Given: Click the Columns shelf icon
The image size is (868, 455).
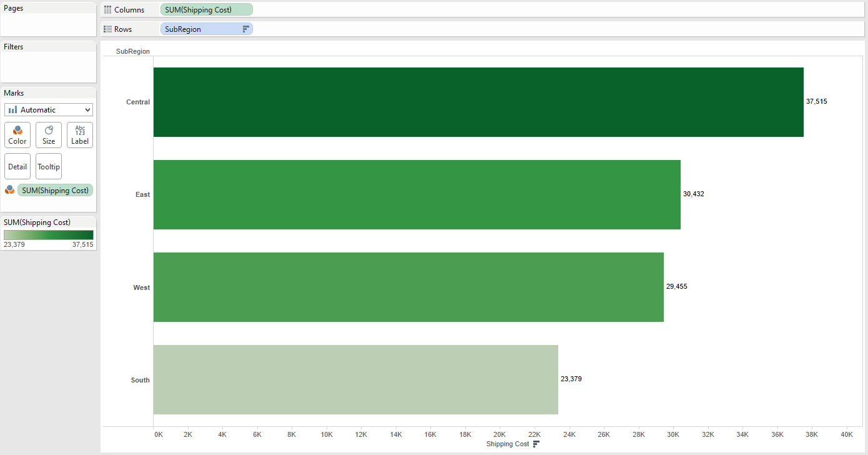Looking at the screenshot, I should tap(107, 10).
